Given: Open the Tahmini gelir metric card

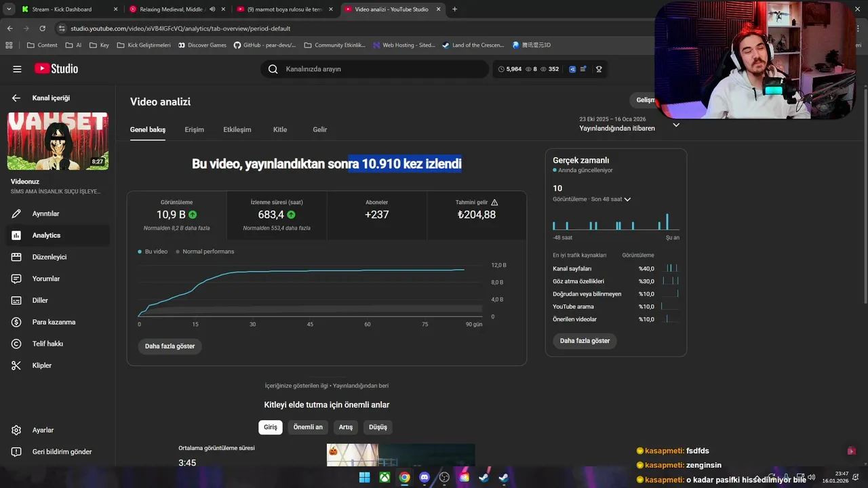Looking at the screenshot, I should 476,216.
